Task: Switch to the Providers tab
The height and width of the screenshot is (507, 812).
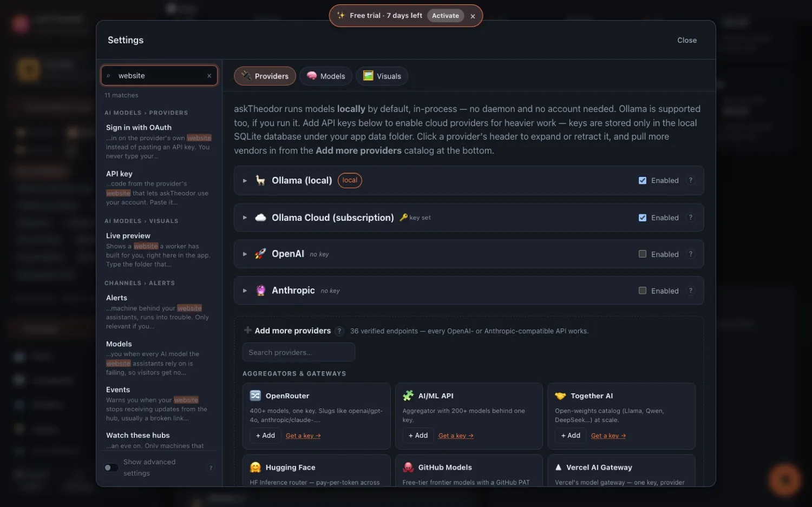Action: pos(265,76)
